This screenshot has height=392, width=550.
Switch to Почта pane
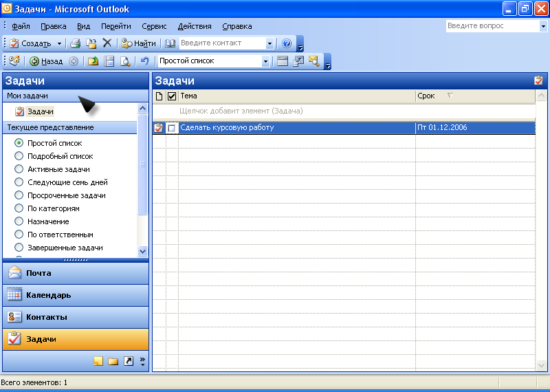[x=76, y=273]
